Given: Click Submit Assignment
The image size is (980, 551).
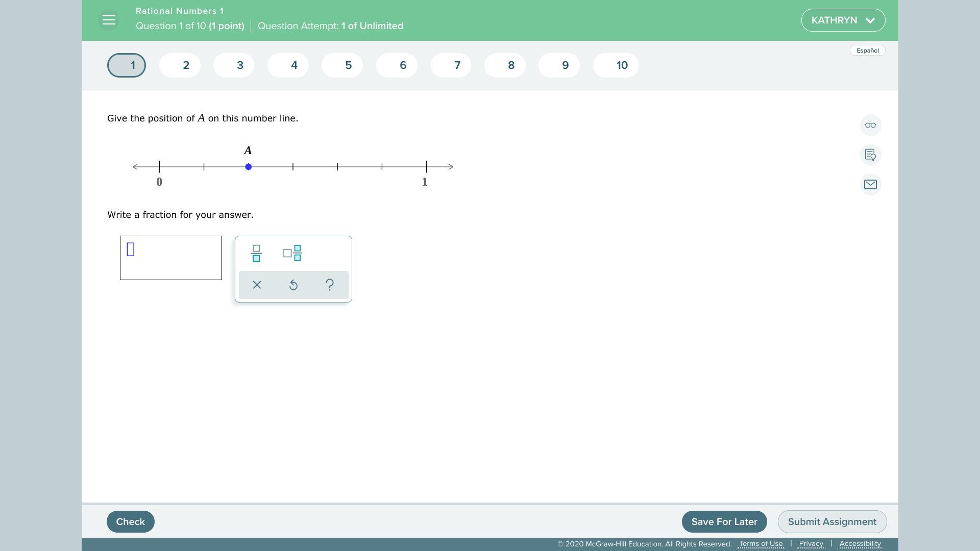Looking at the screenshot, I should tap(832, 521).
